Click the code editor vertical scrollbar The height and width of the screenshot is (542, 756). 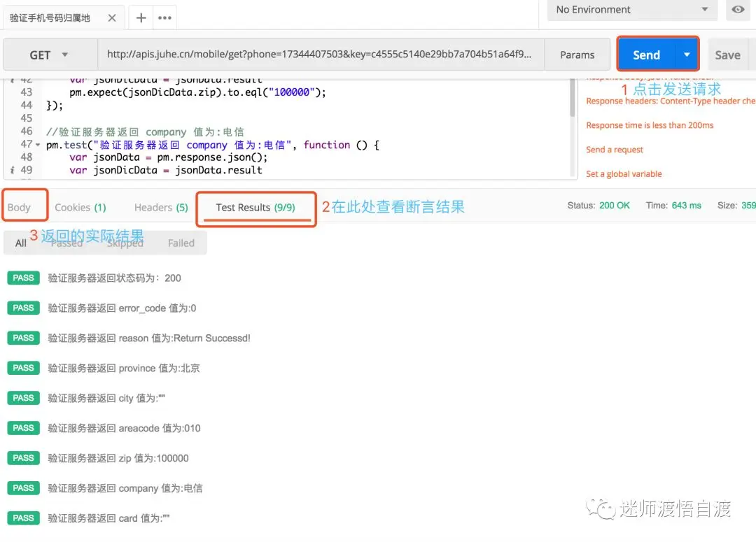pyautogui.click(x=573, y=99)
